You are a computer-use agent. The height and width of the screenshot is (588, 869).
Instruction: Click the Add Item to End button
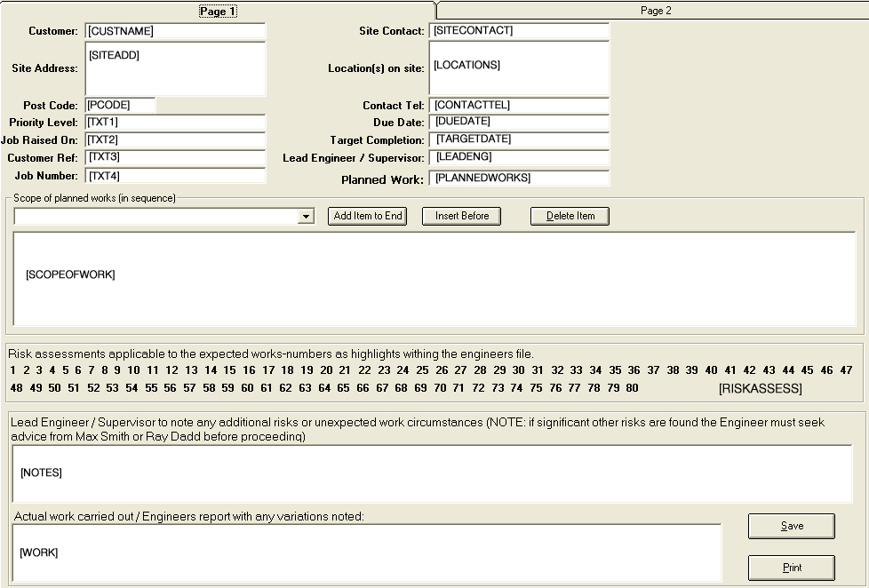(368, 216)
